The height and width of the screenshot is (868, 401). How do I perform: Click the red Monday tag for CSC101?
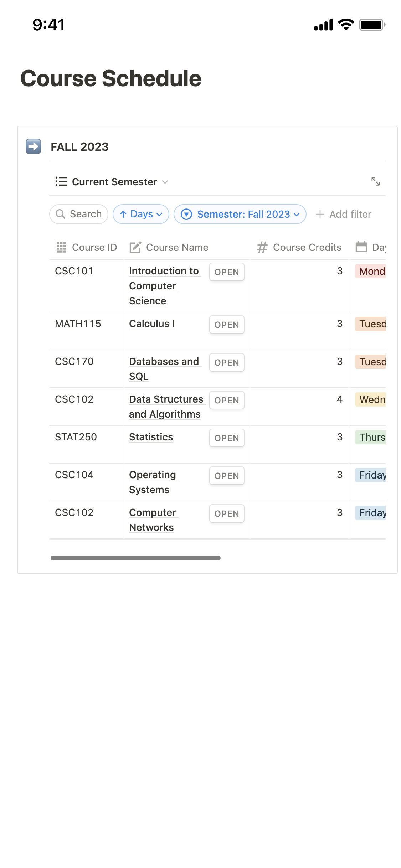point(371,271)
